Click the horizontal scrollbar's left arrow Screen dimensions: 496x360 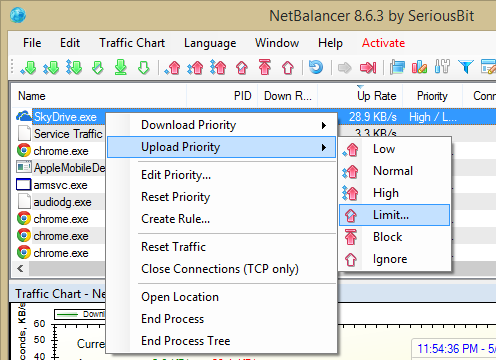(x=20, y=269)
